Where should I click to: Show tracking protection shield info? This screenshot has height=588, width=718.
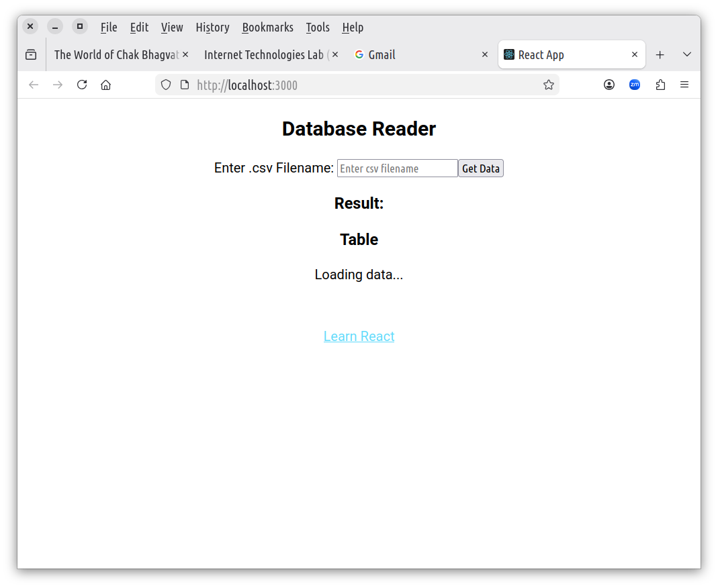[166, 85]
